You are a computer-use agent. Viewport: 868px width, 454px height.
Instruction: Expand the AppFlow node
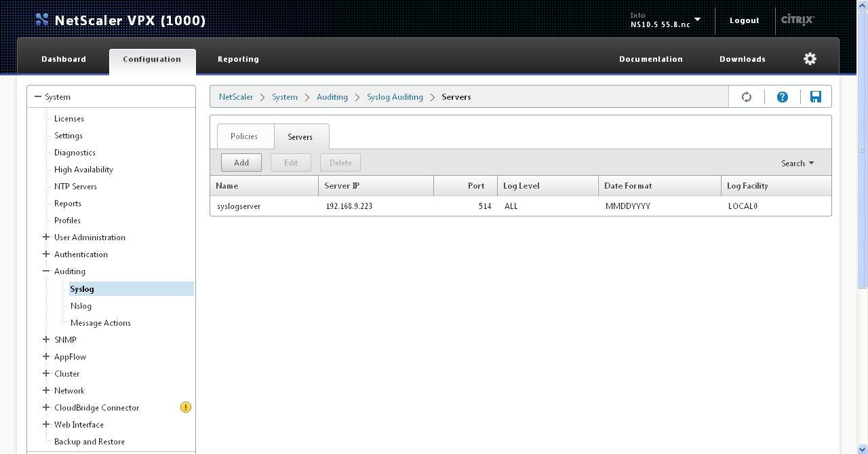[x=46, y=356]
